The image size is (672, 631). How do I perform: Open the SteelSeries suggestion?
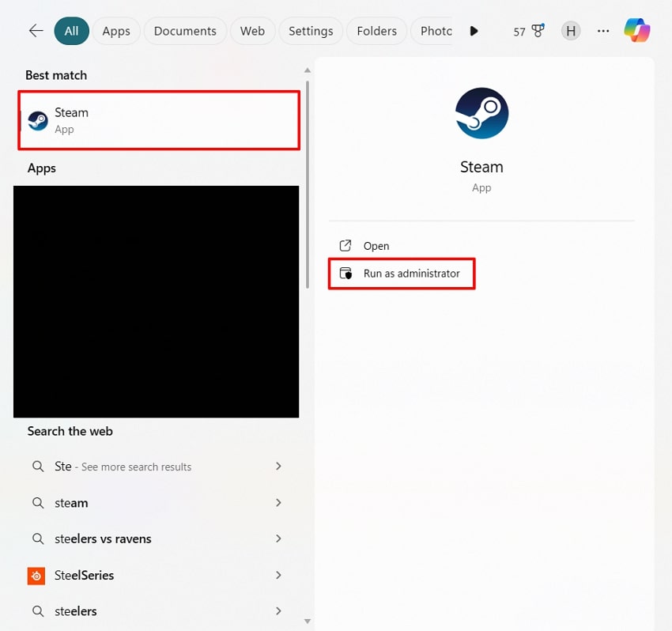tap(156, 576)
